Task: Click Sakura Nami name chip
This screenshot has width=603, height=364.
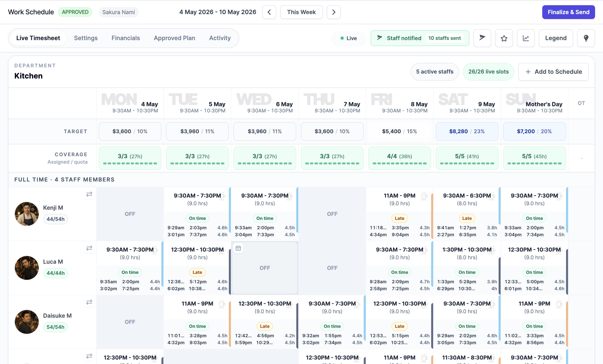Action: pyautogui.click(x=119, y=12)
